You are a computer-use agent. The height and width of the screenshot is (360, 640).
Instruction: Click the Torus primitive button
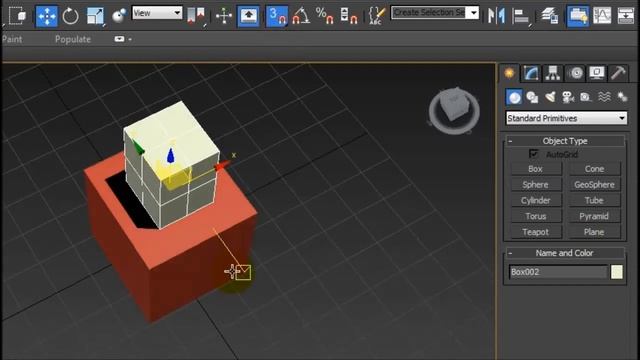click(536, 216)
